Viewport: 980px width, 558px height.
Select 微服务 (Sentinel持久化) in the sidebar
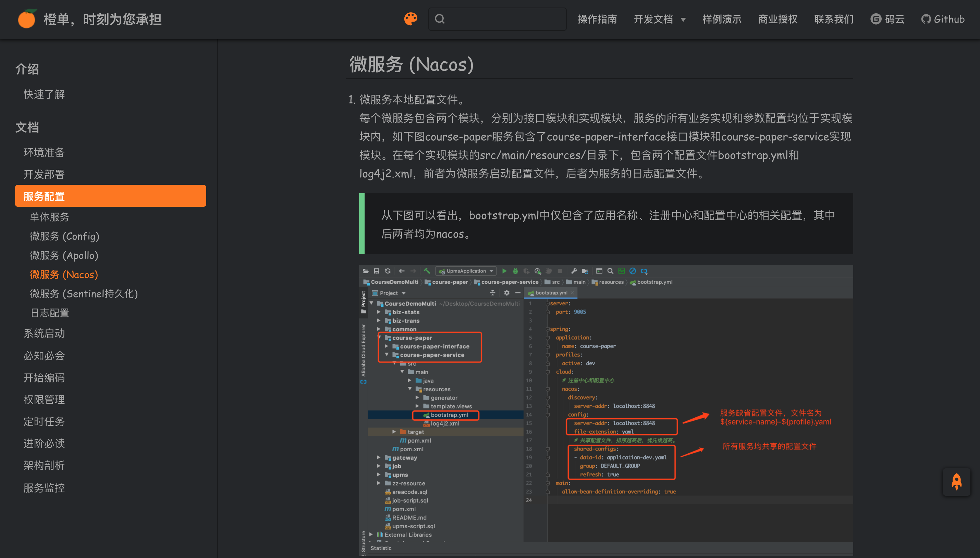point(84,294)
